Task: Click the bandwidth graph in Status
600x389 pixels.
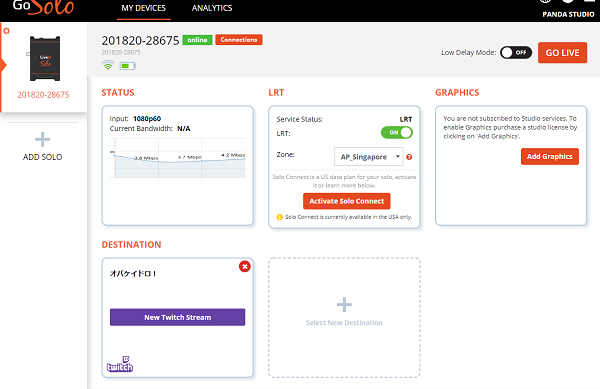Action: click(178, 158)
